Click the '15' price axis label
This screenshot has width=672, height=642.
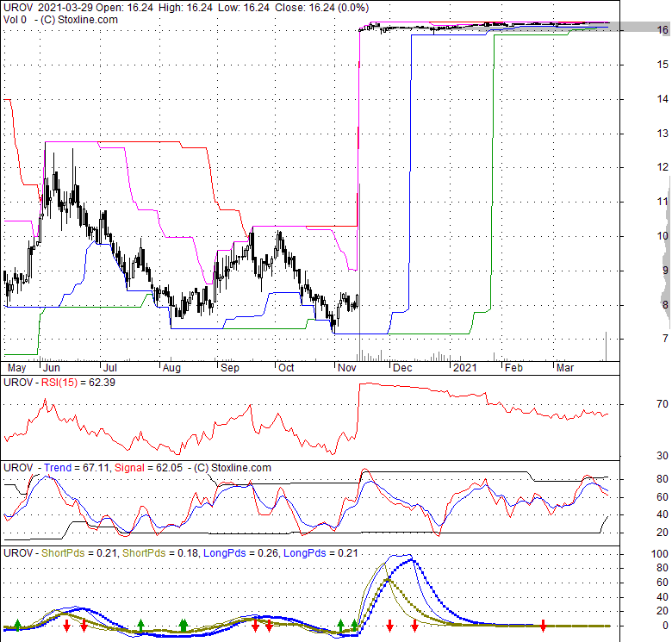pyautogui.click(x=663, y=65)
